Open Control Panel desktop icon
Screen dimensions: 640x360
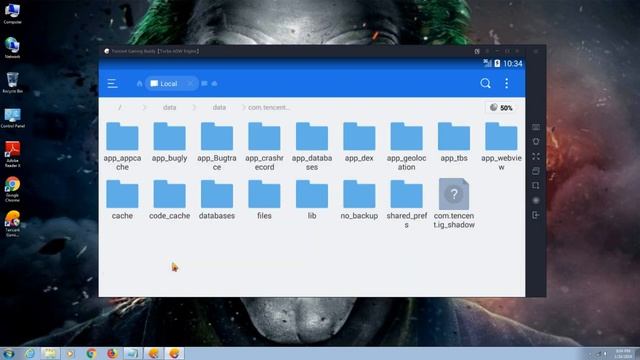(12, 118)
